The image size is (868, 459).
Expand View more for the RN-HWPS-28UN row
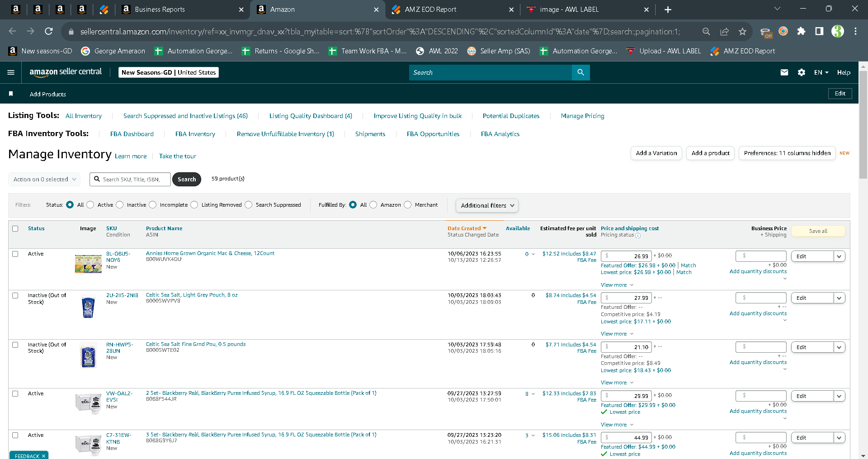(x=617, y=383)
